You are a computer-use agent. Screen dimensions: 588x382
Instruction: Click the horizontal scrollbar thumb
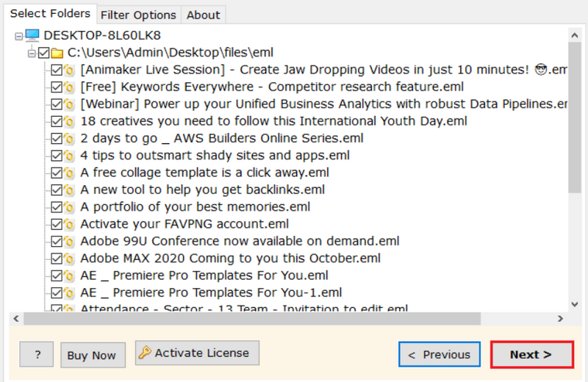pyautogui.click(x=252, y=319)
